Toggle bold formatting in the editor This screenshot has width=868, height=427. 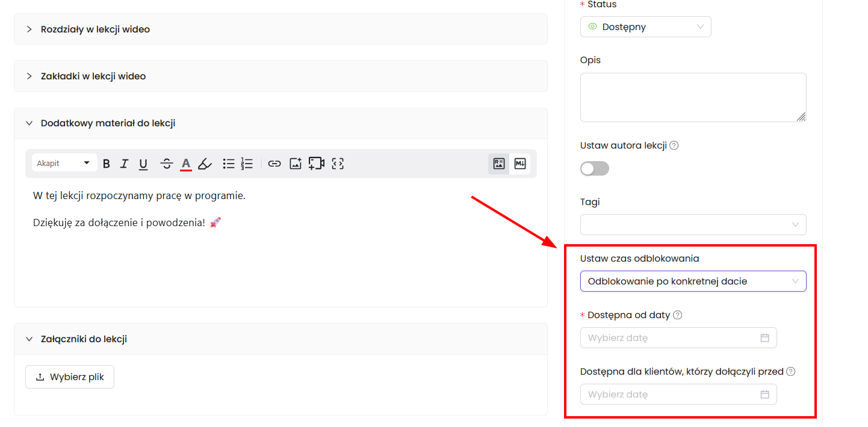tap(107, 164)
